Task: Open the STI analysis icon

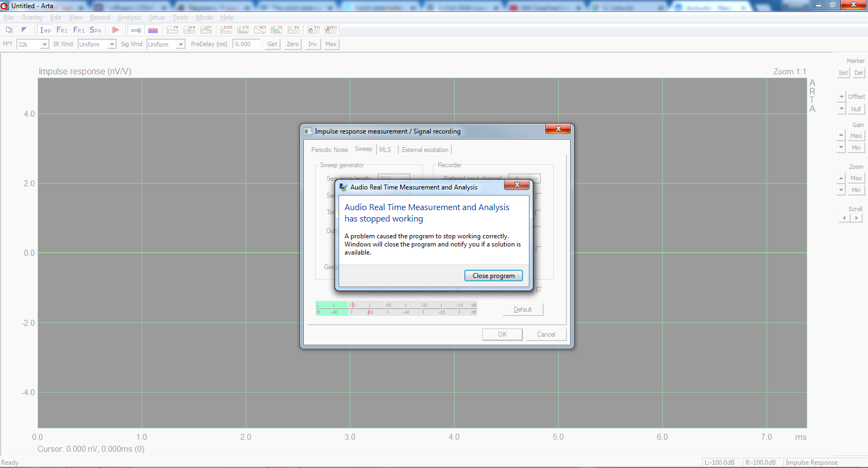Action: click(x=314, y=30)
